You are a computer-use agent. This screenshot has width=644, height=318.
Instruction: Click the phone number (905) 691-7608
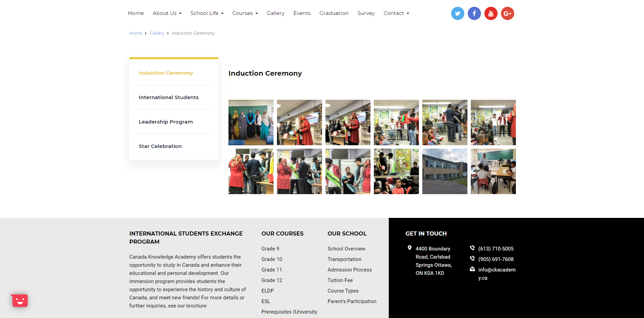(x=496, y=259)
